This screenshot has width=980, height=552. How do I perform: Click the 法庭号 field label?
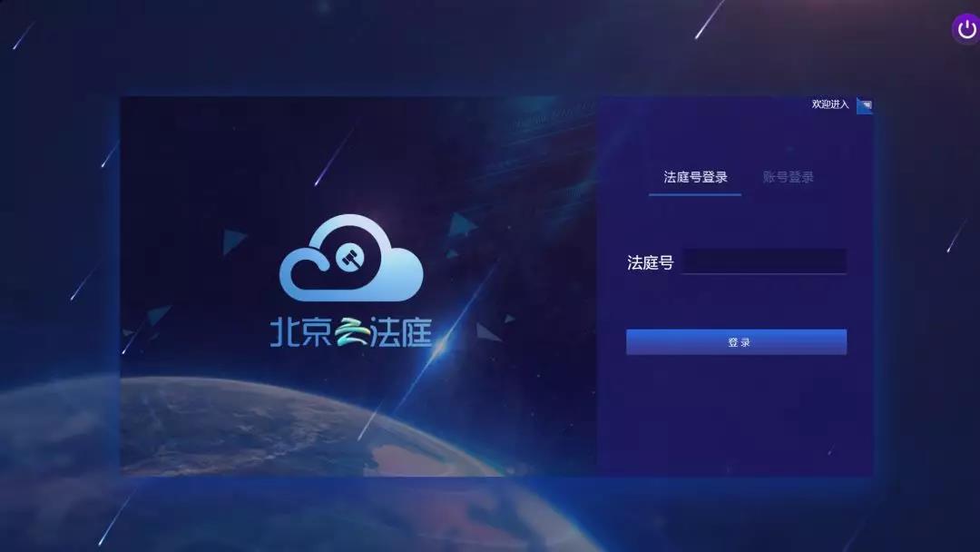pos(650,262)
